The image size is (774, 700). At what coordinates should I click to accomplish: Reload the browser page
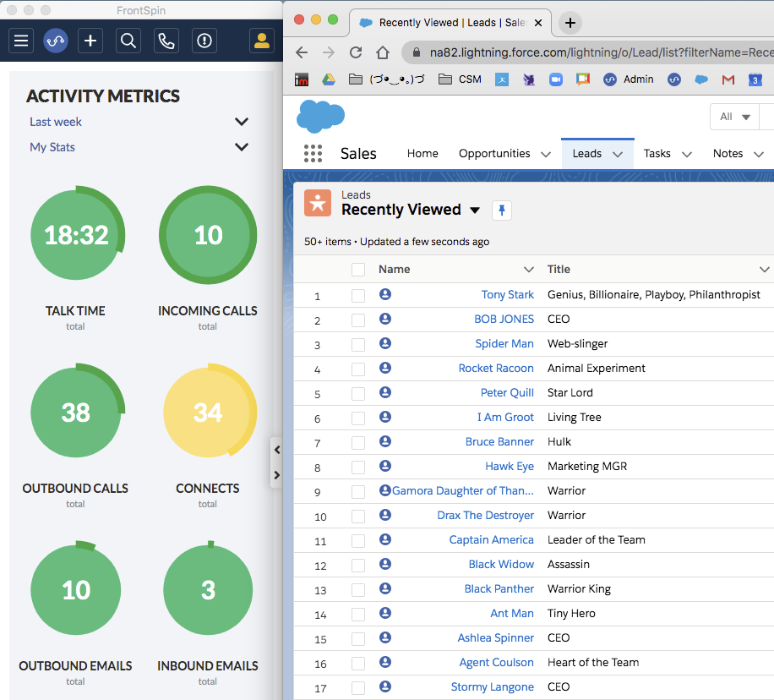point(356,52)
